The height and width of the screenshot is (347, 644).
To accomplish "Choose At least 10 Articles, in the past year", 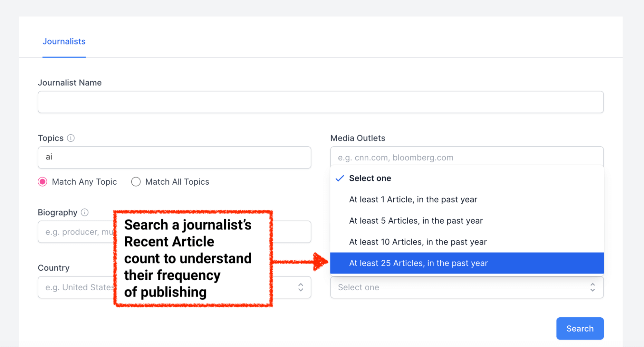I will coord(418,242).
